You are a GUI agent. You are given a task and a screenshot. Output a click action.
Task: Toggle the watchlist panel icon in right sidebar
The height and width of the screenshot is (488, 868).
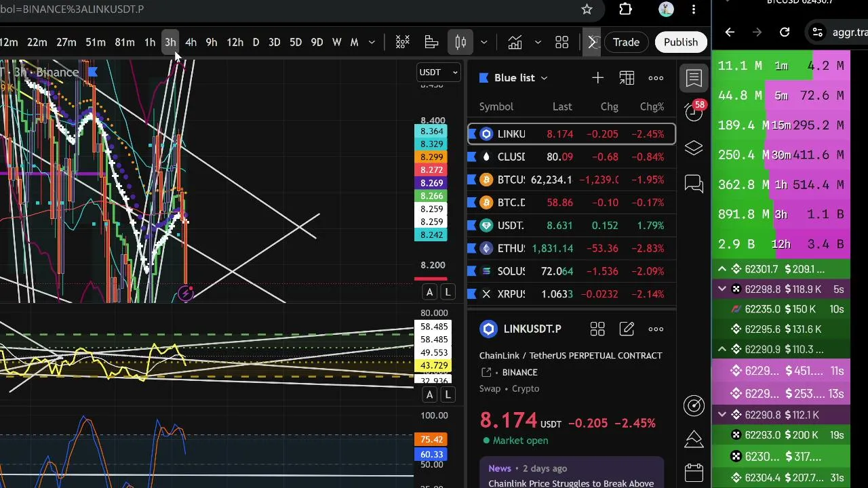(694, 78)
